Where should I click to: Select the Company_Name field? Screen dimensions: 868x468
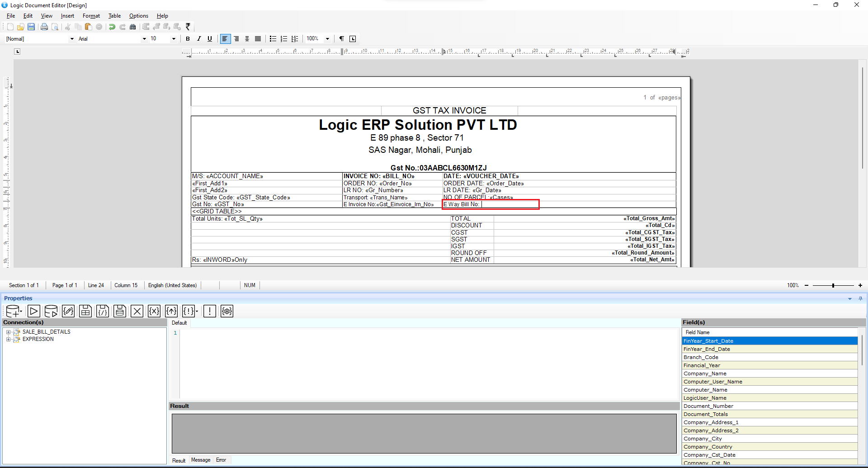[705, 373]
